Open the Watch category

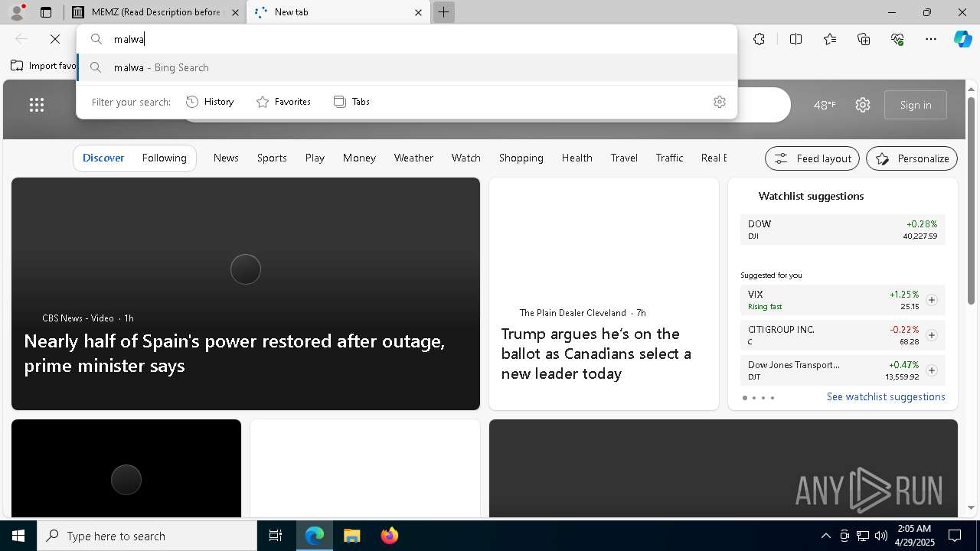(x=465, y=158)
